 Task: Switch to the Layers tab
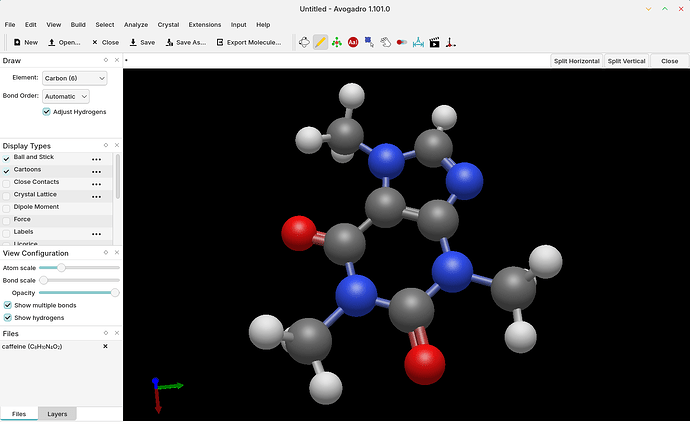(x=57, y=413)
